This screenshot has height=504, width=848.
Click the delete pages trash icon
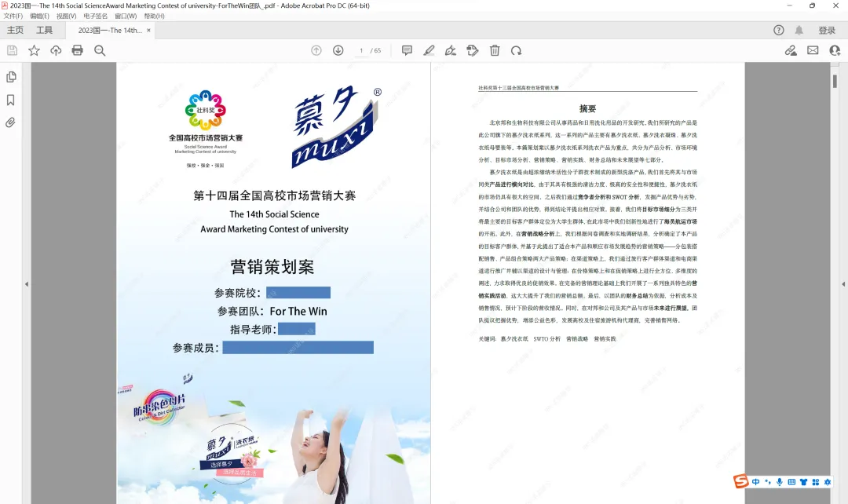coord(494,49)
